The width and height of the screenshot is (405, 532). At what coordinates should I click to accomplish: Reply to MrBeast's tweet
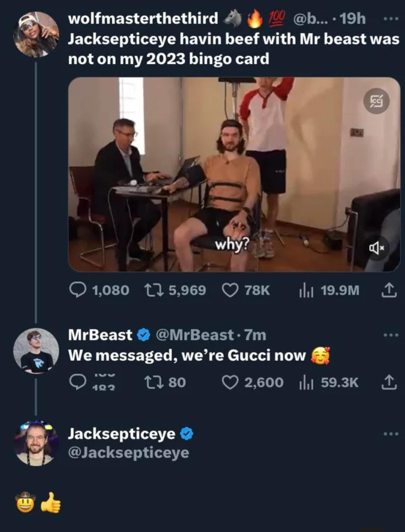click(78, 382)
